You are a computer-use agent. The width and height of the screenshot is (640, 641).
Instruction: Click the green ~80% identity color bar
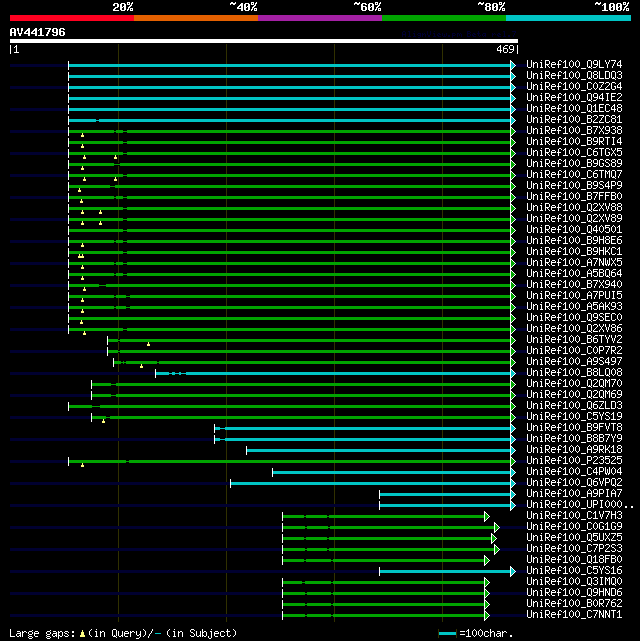(444, 18)
